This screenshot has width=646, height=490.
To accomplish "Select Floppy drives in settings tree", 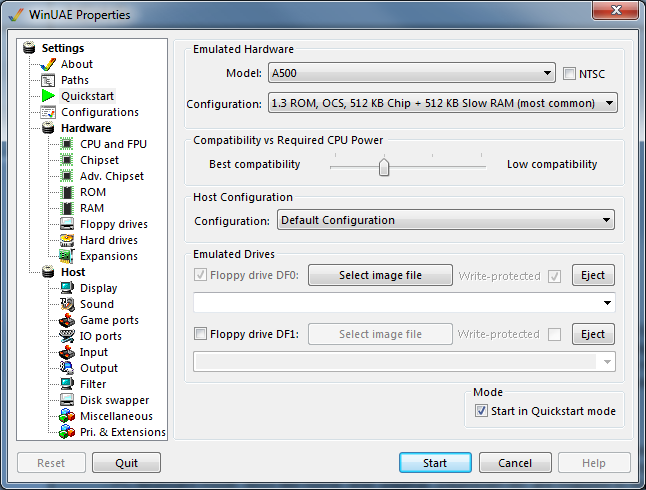I will [x=114, y=224].
